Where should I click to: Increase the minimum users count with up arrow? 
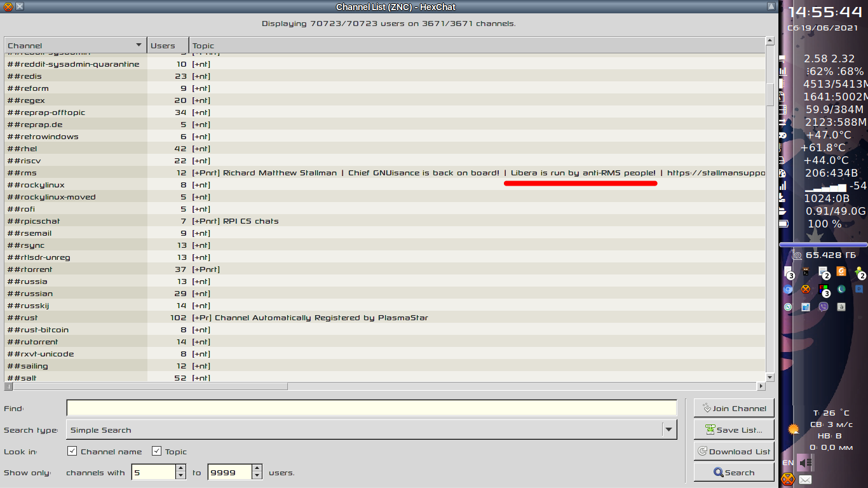(180, 468)
